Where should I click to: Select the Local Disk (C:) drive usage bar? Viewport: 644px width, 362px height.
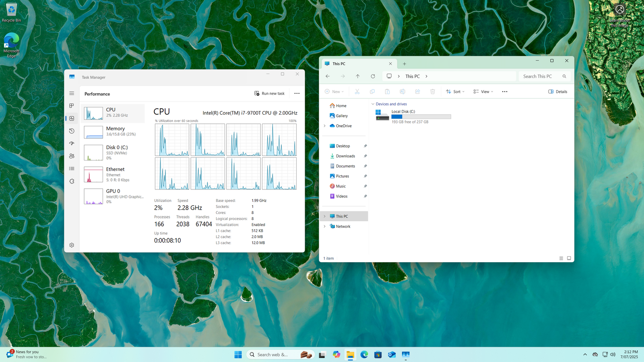[421, 117]
